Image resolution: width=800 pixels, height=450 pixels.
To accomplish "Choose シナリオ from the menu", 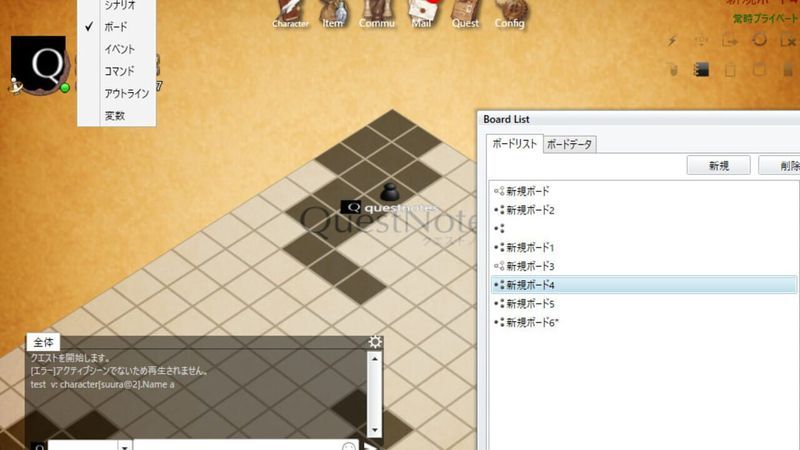I will [119, 6].
